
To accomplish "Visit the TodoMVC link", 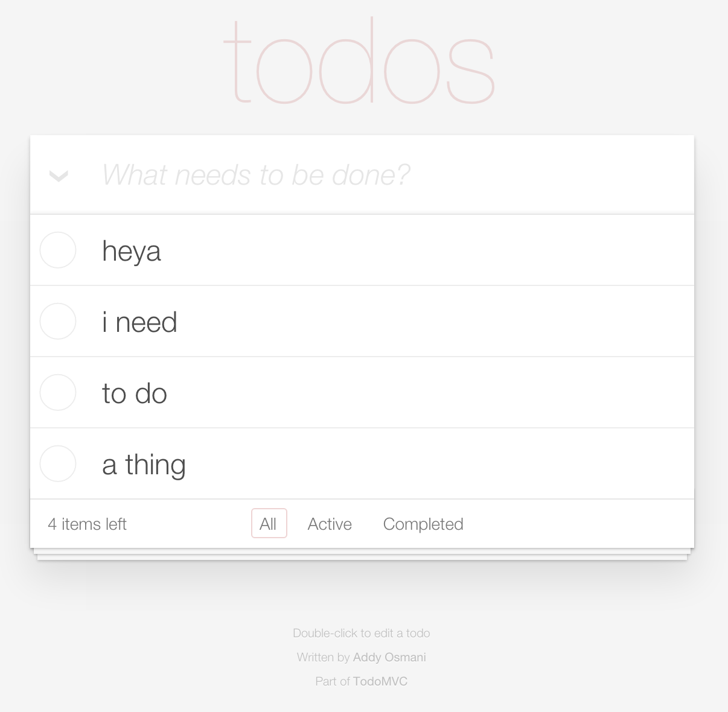I will pos(380,681).
